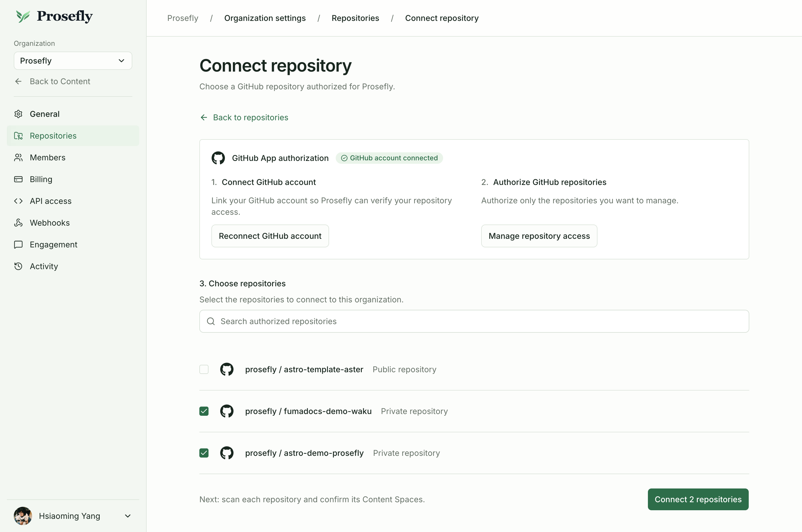The width and height of the screenshot is (802, 532).
Task: Open Activity in the sidebar
Action: [73, 266]
